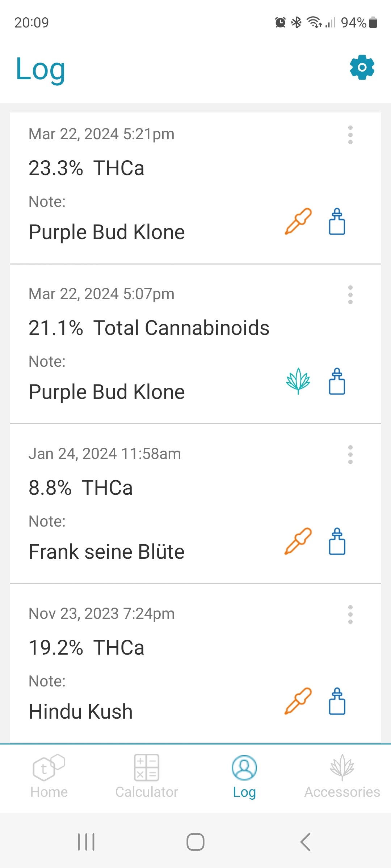This screenshot has height=868, width=391.
Task: Tap dropper icon on Hindu Kush entry
Action: point(298,701)
